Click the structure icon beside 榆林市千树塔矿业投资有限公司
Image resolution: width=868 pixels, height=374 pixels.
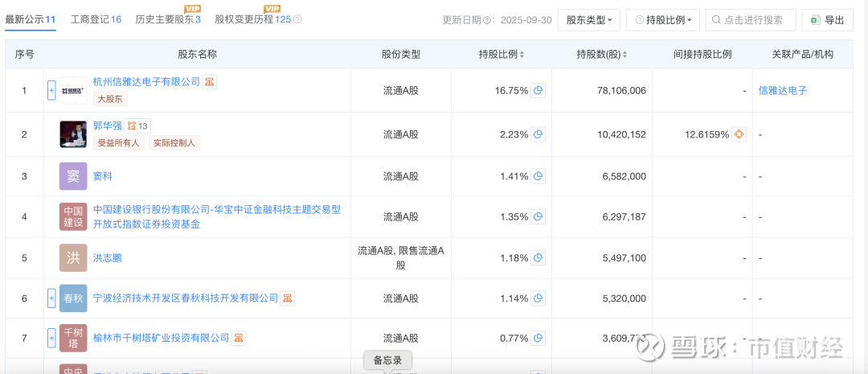tap(239, 338)
